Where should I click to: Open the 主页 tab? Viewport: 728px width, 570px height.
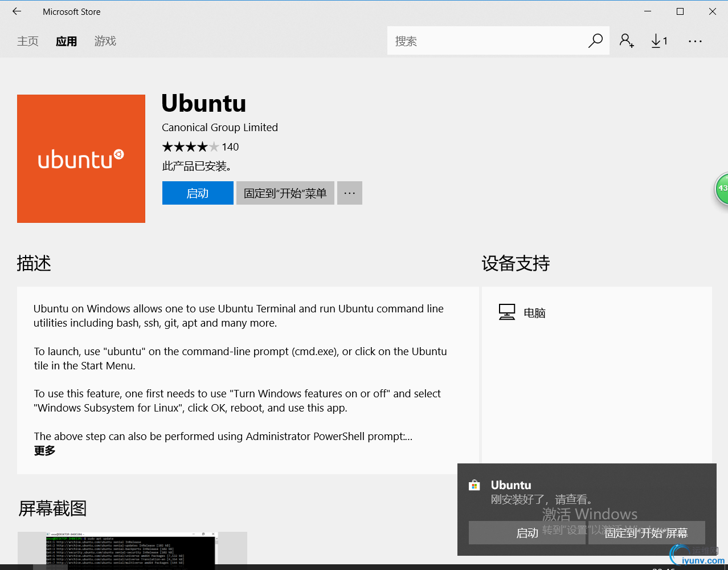[x=28, y=41]
